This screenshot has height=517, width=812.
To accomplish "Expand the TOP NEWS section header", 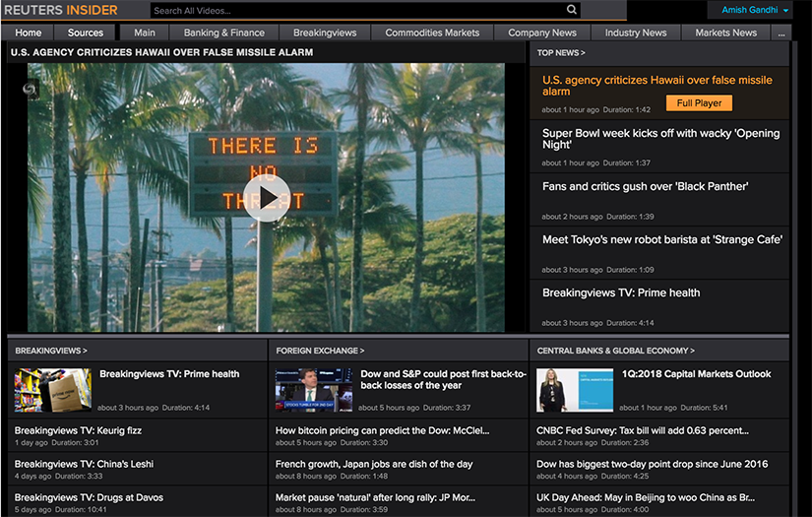I will pyautogui.click(x=561, y=53).
